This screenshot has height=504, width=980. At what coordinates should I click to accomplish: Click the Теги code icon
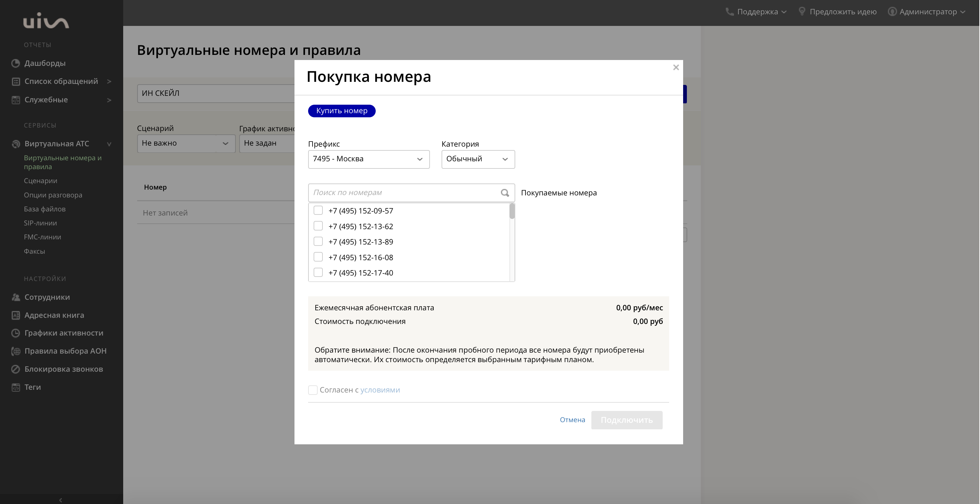pyautogui.click(x=16, y=387)
